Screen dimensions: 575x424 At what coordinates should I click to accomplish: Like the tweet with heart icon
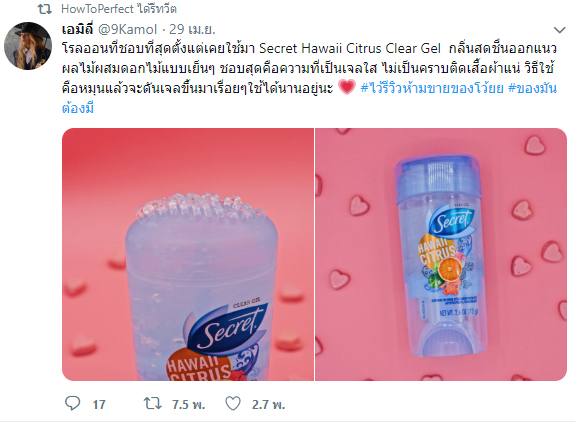click(x=233, y=403)
